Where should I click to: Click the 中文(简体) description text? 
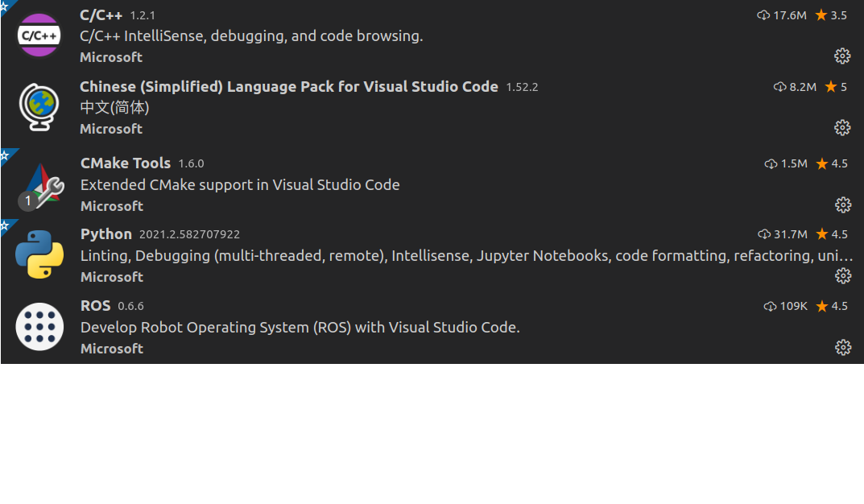tap(114, 107)
